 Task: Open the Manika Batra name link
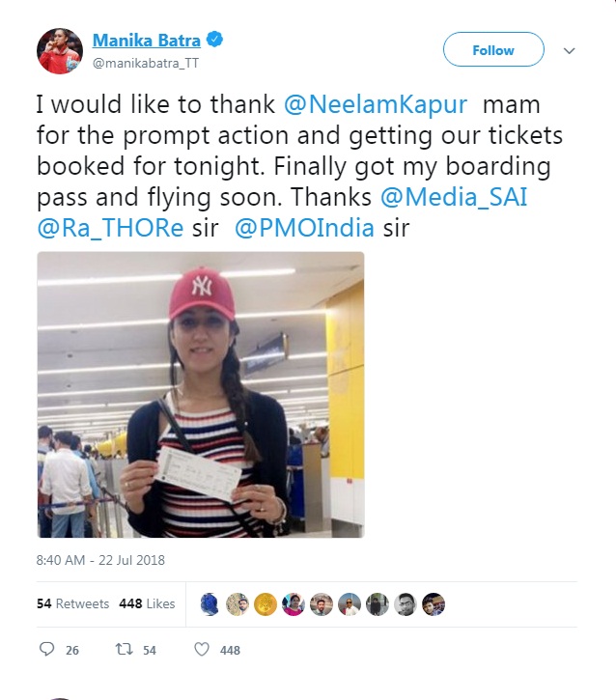(147, 41)
